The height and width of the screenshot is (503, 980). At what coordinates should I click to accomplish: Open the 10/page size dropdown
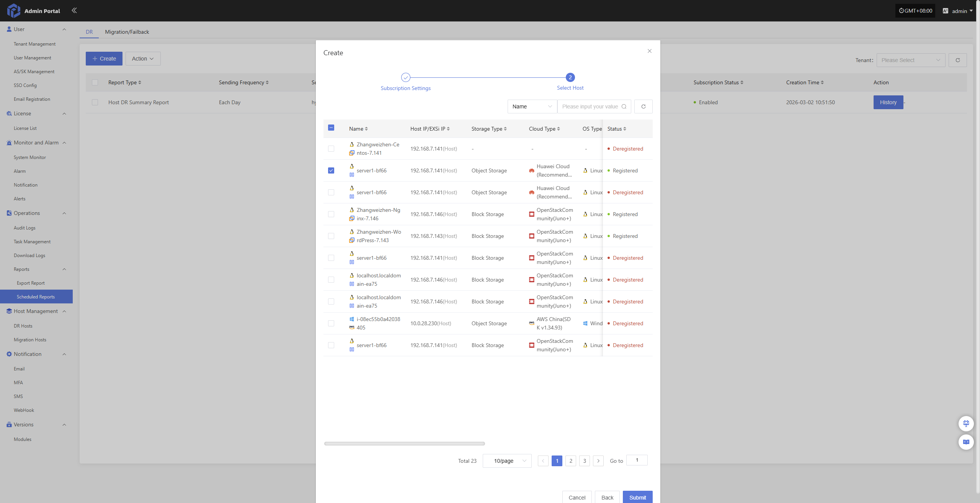[507, 460]
